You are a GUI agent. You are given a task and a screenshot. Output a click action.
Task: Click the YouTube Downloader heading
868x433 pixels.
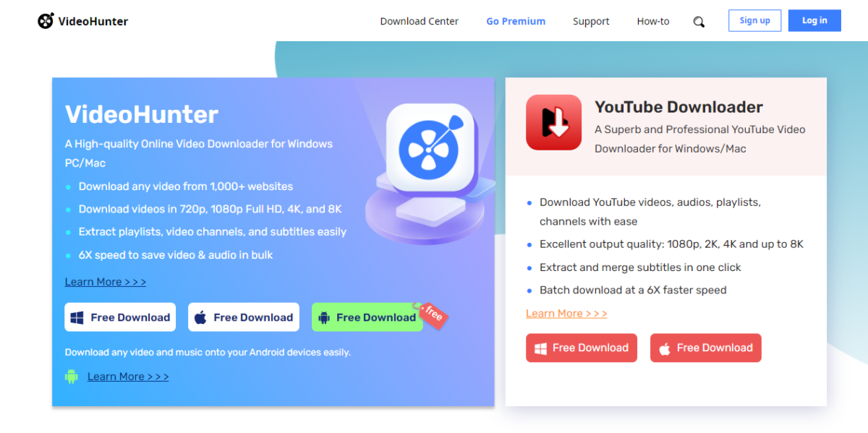pos(678,107)
